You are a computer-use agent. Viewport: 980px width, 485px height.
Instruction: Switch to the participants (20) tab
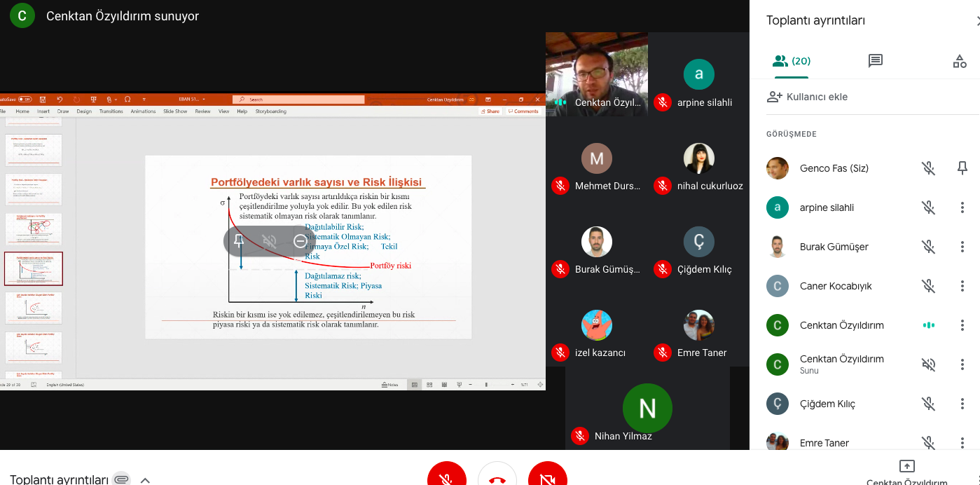[791, 61]
